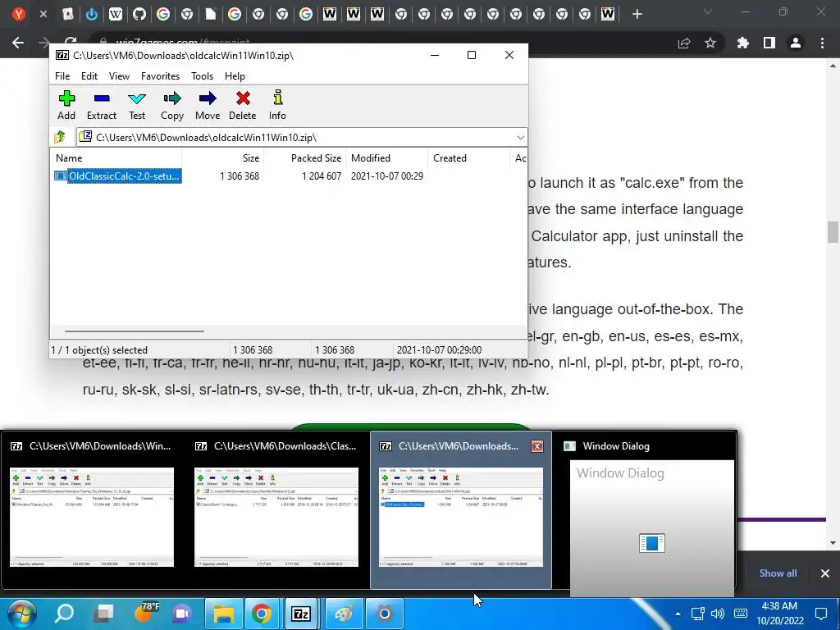Open Task View taskbar icon
This screenshot has height=630, width=840.
click(x=103, y=613)
